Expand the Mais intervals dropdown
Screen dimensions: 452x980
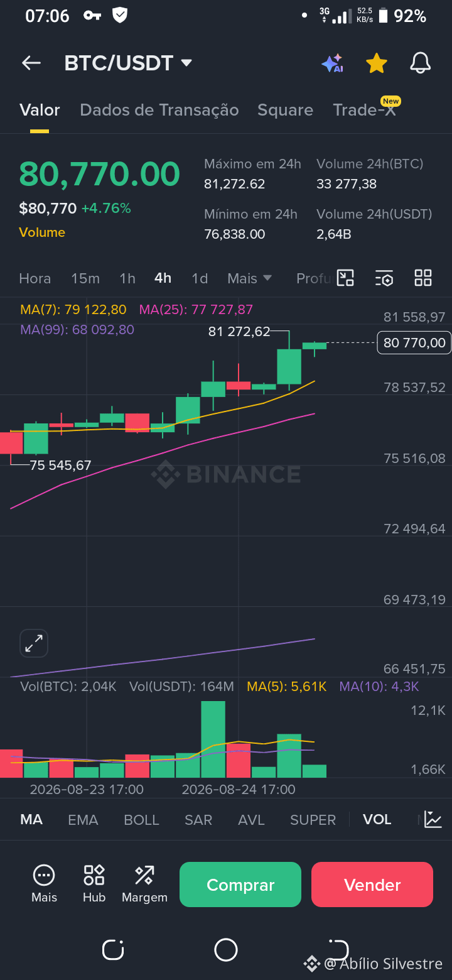click(249, 278)
